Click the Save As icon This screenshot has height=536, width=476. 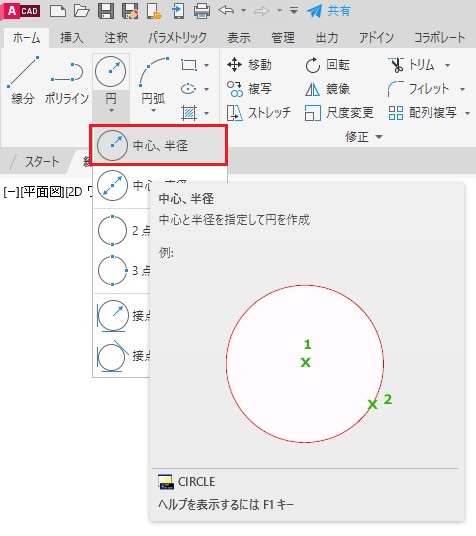click(x=130, y=11)
